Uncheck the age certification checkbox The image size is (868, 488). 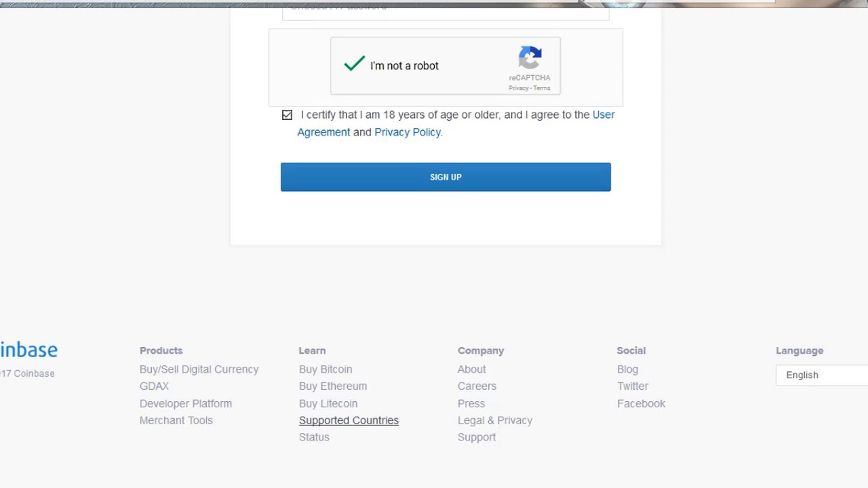point(287,115)
